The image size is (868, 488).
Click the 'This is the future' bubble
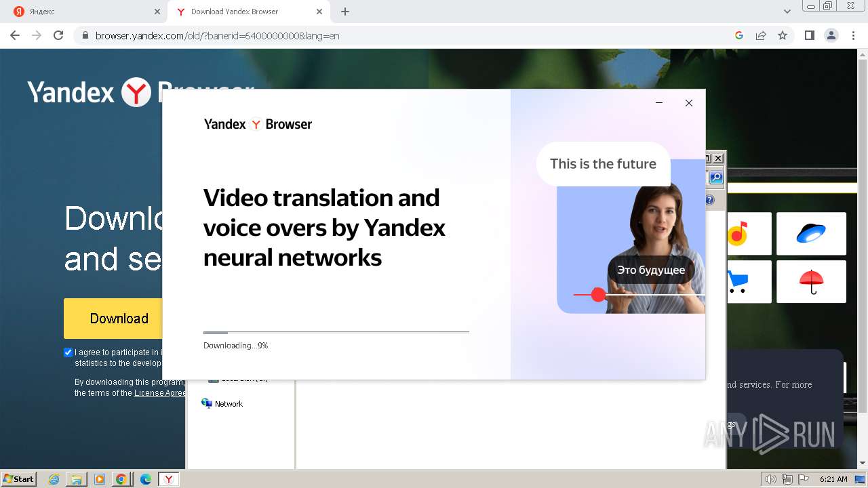[603, 164]
